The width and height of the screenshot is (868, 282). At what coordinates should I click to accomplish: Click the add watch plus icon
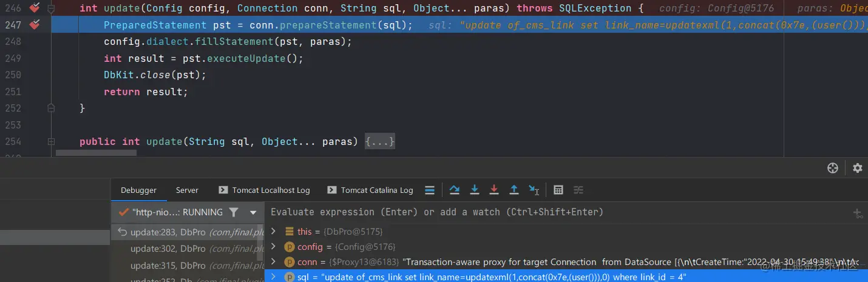coord(858,213)
